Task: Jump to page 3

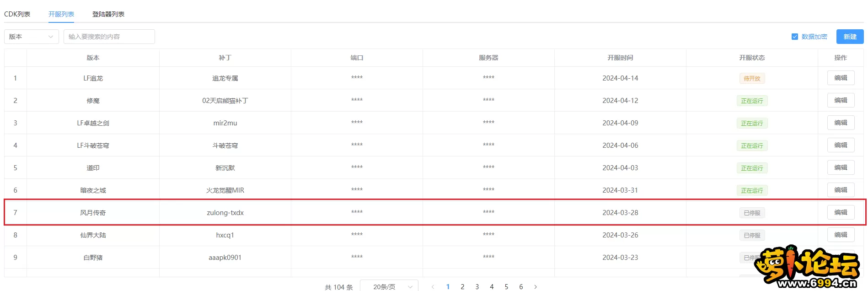Action: pos(477,287)
